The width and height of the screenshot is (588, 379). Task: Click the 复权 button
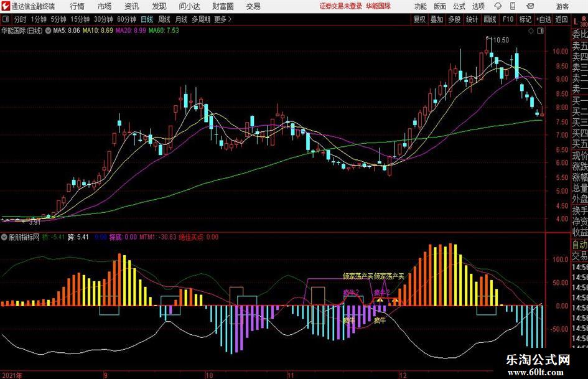point(419,19)
